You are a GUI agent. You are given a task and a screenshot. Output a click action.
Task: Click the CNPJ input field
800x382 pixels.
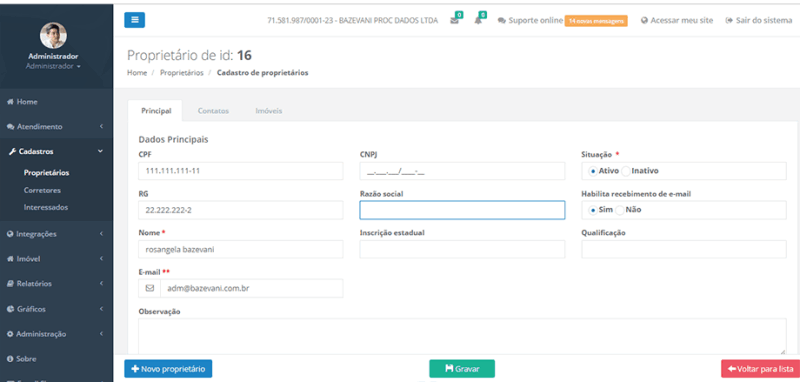point(462,171)
